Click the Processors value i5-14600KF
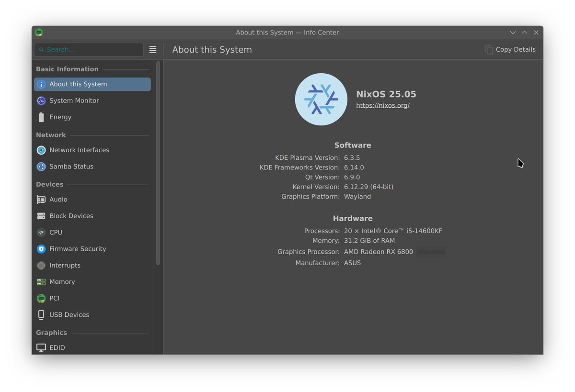 click(393, 231)
